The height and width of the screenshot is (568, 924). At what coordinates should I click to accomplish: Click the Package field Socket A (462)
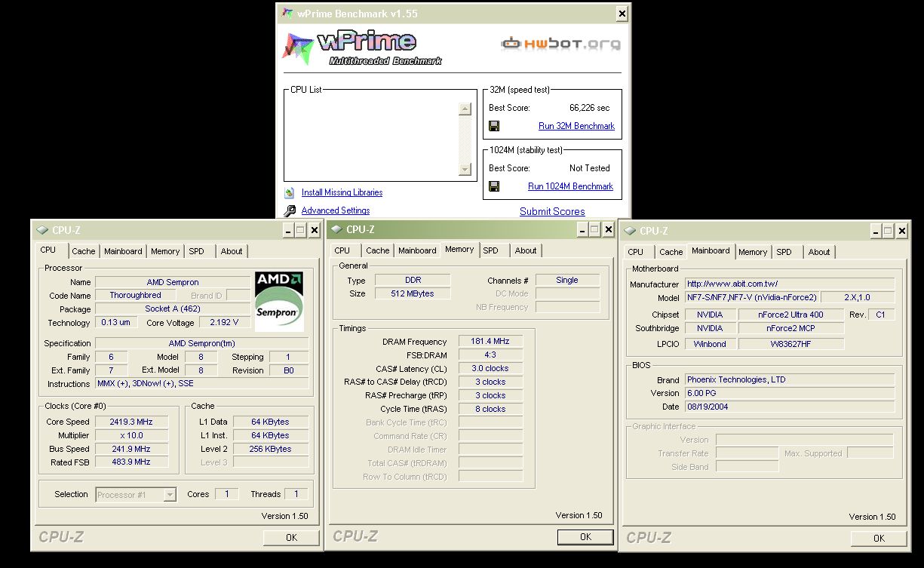(173, 309)
